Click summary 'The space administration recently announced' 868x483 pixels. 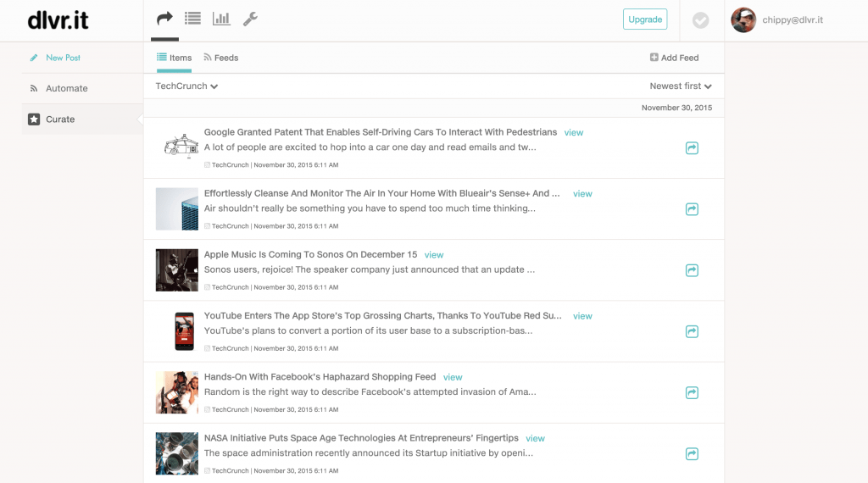369,452
